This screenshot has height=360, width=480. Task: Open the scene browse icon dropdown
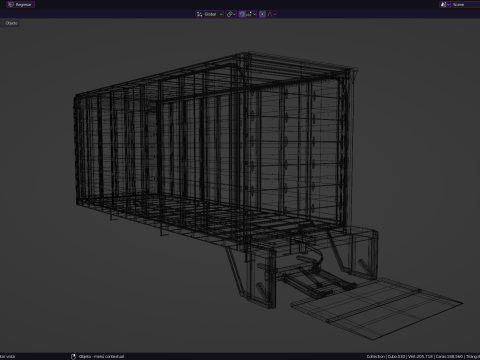tap(445, 4)
